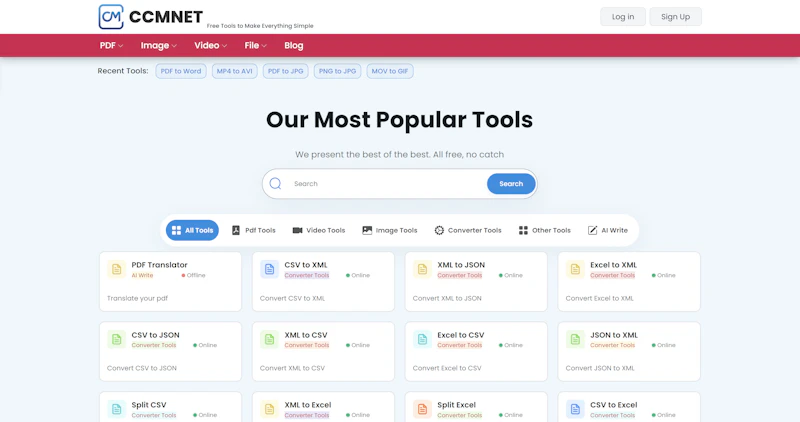Image resolution: width=800 pixels, height=422 pixels.
Task: Click the XML to Excel file icon
Action: pyautogui.click(x=269, y=409)
